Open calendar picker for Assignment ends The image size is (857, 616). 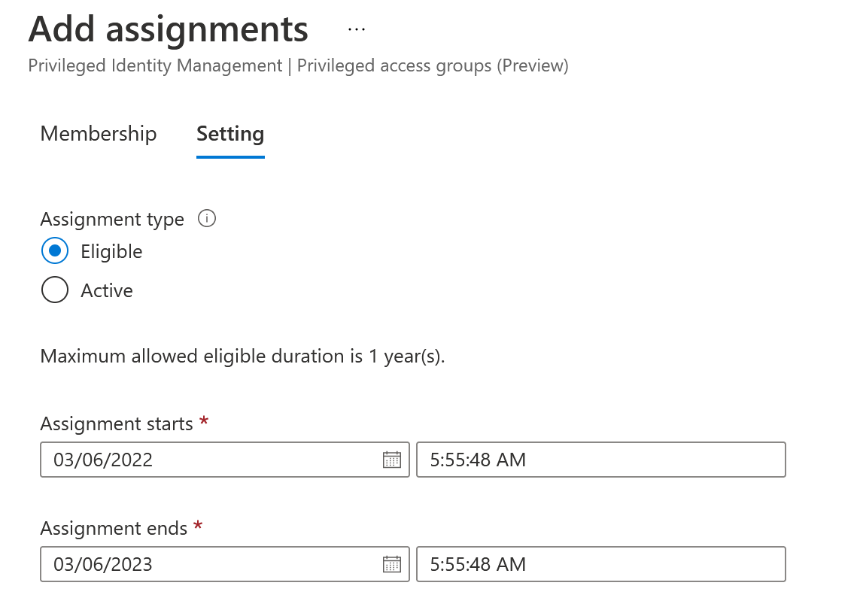pyautogui.click(x=392, y=564)
